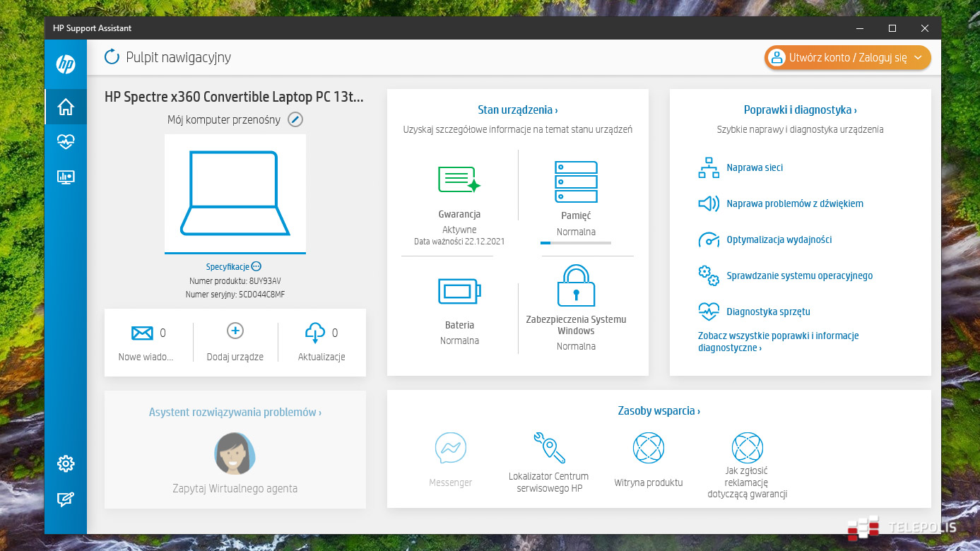Click the HP logo in sidebar
The width and height of the screenshot is (980, 551).
pos(66,64)
